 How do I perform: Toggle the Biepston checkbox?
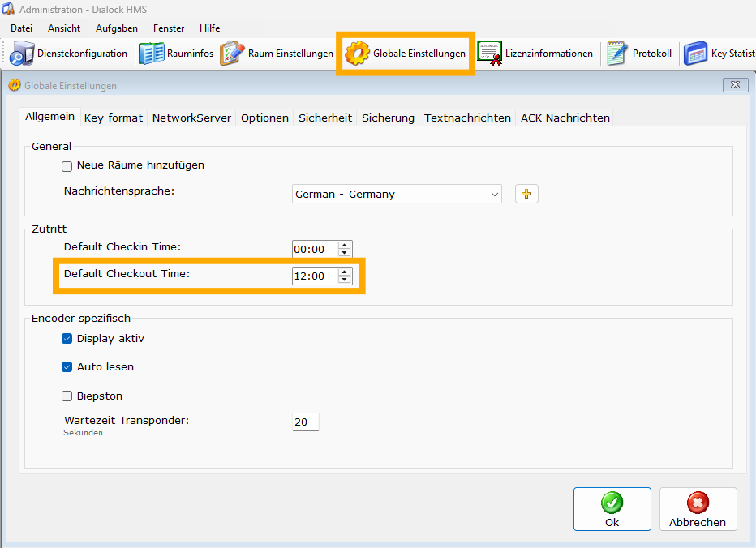click(67, 396)
